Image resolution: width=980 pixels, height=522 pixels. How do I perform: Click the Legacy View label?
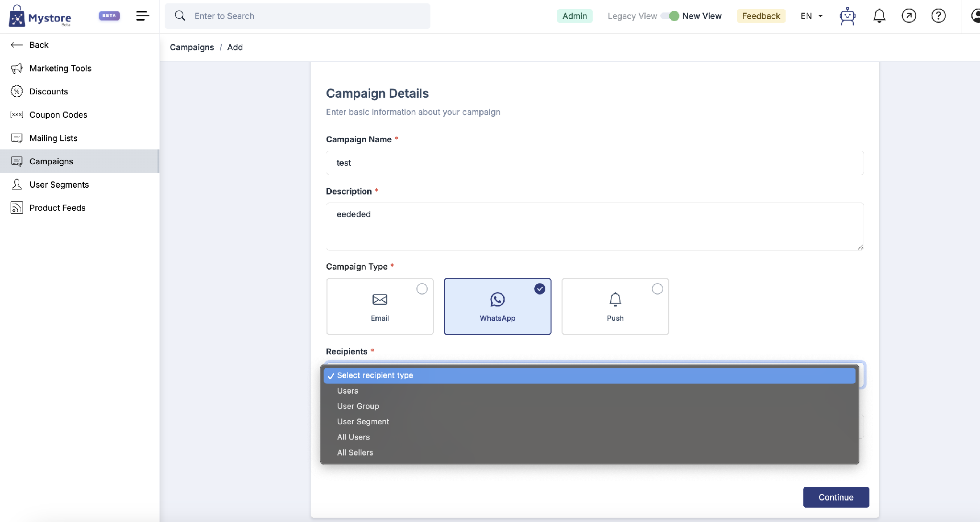[632, 16]
